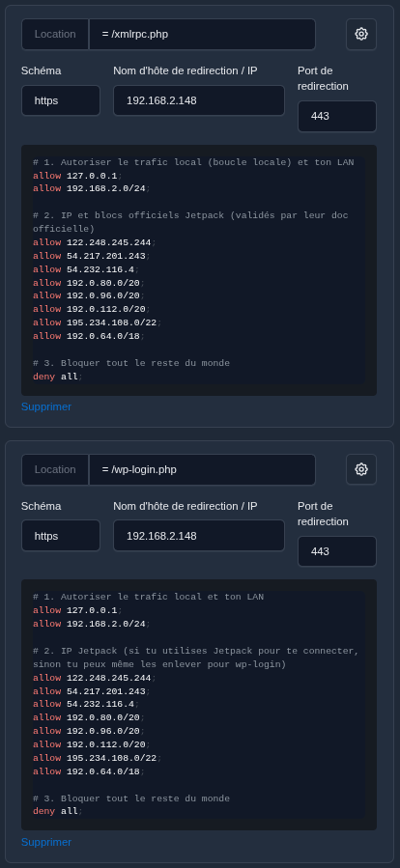Click 'allow 54.217.201.243' in xmlrpc config
Screen dimensions: 400x868
click(x=92, y=256)
